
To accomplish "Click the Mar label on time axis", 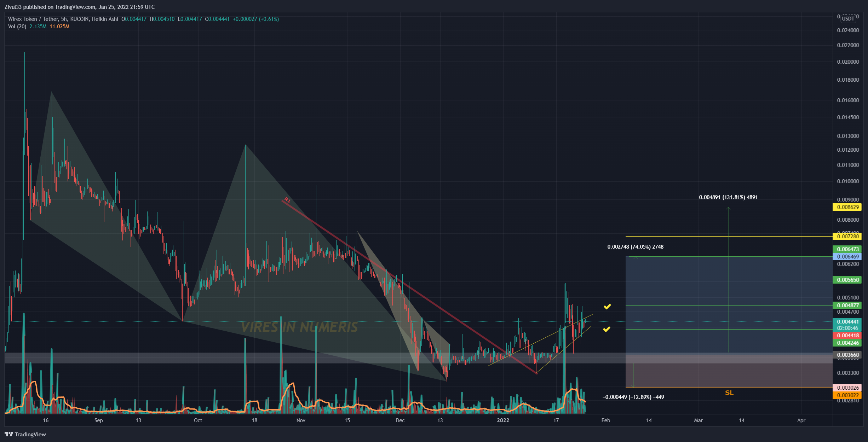I will click(699, 420).
